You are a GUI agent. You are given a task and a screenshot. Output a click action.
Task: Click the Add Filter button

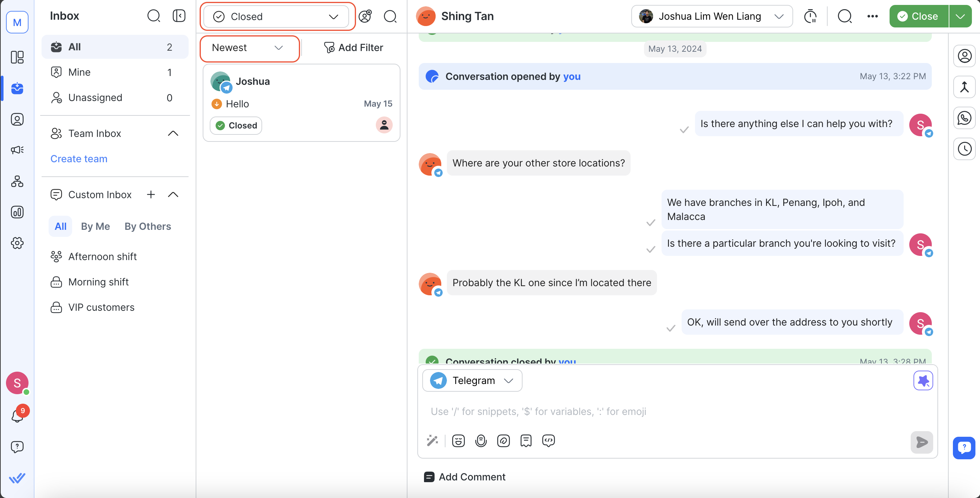point(353,48)
